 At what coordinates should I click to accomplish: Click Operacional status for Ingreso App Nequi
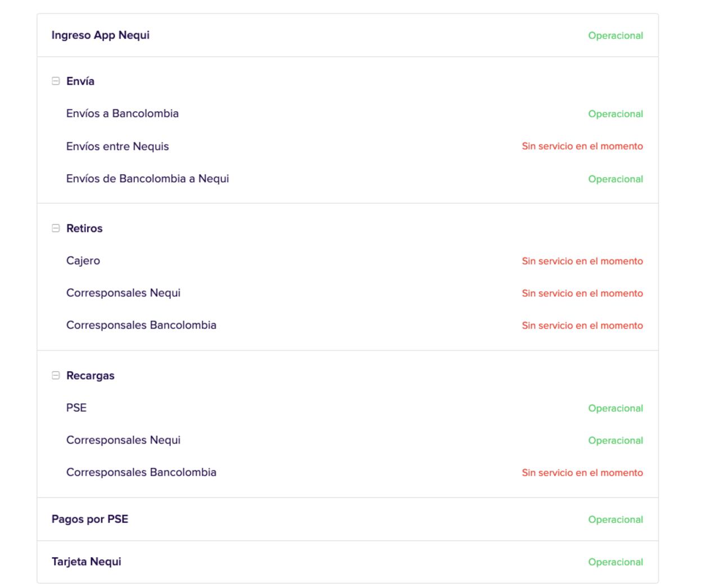615,36
